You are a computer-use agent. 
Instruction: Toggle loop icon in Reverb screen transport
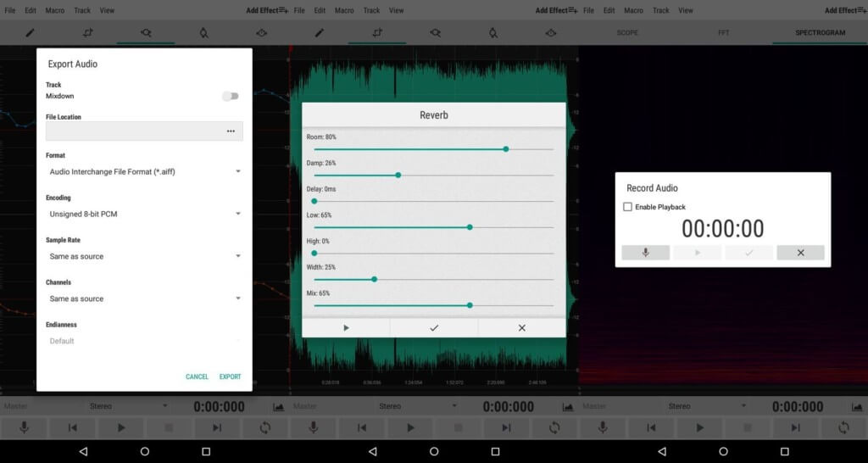554,427
